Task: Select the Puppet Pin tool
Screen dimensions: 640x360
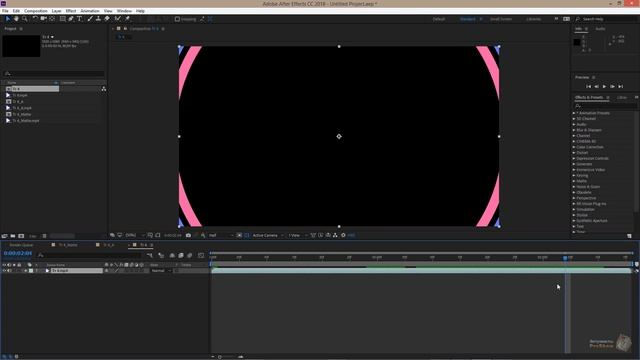Action: 127,19
